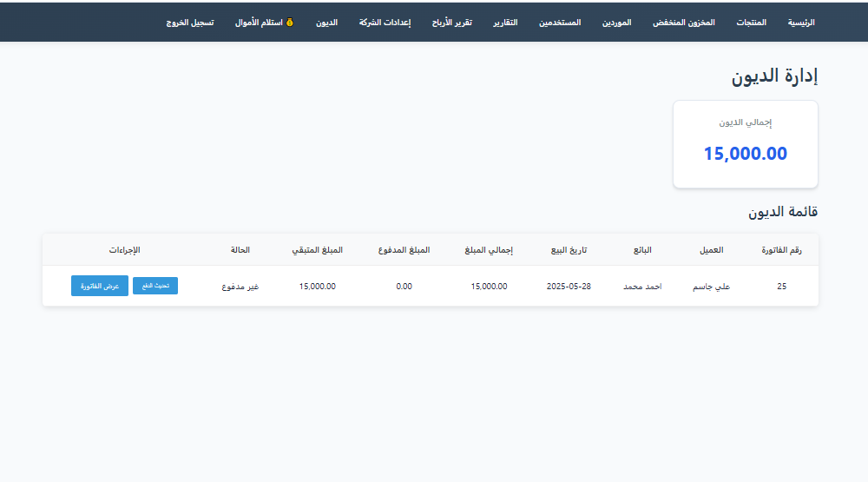This screenshot has width=868, height=482.
Task: Click العميل column header
Action: point(712,250)
